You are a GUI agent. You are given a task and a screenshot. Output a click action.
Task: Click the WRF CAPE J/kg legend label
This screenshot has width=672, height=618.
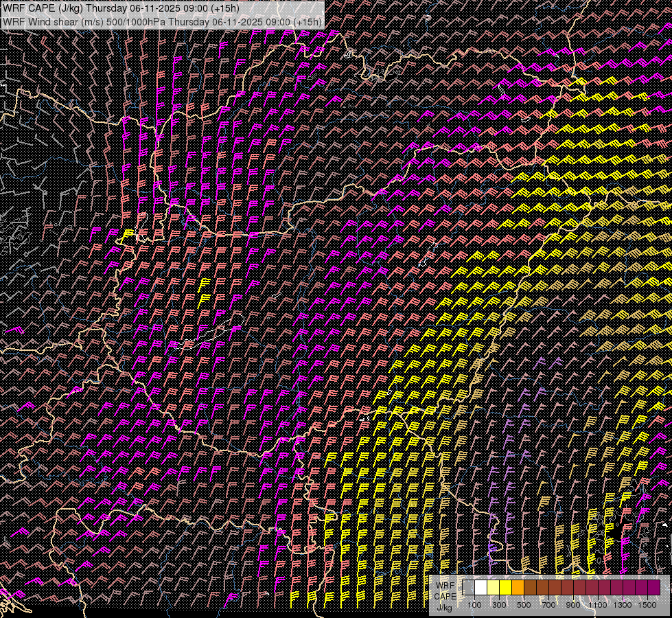click(445, 596)
